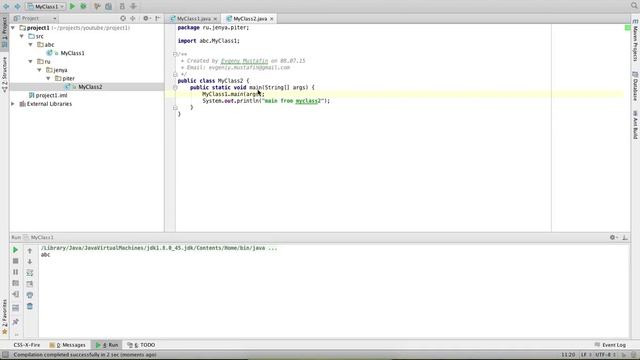Open Ant Build side panel
The image size is (640, 360).
(636, 124)
